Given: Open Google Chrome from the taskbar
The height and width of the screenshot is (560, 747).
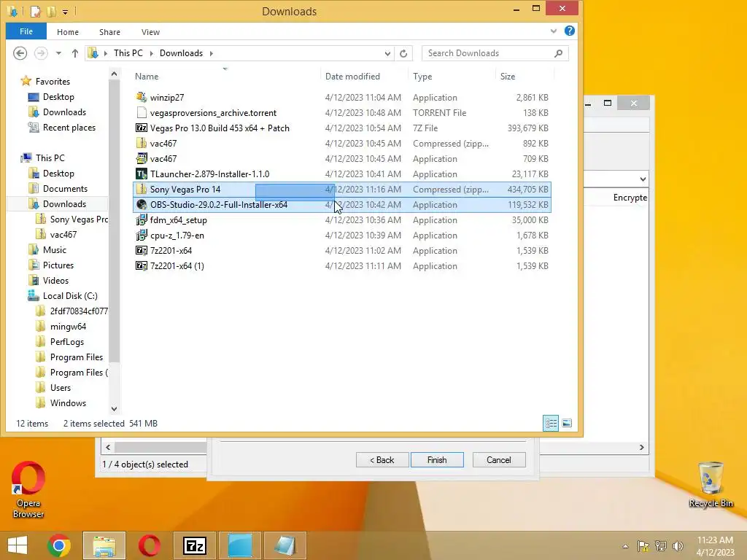Looking at the screenshot, I should pyautogui.click(x=59, y=545).
